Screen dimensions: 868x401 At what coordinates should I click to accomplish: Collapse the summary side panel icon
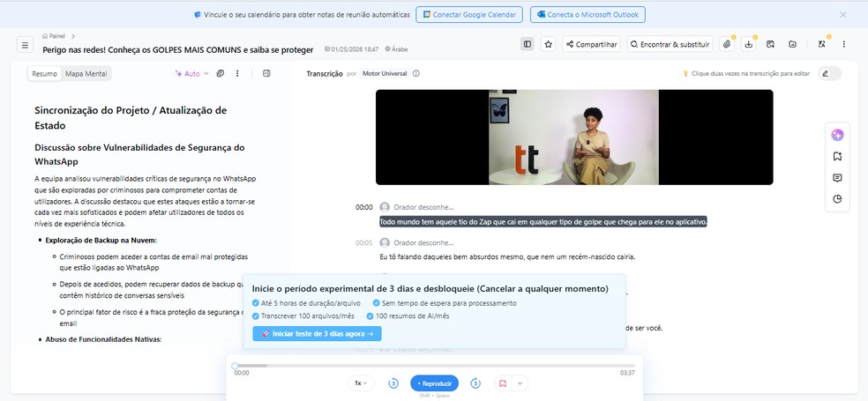266,73
